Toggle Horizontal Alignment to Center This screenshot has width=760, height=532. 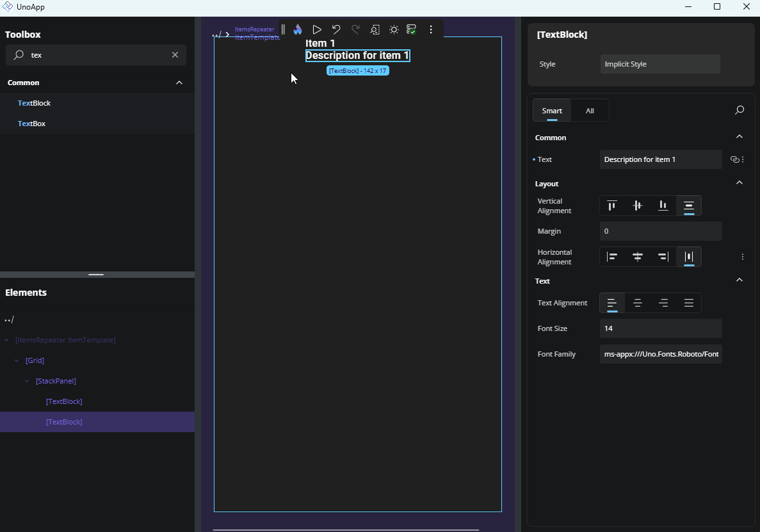coord(638,257)
